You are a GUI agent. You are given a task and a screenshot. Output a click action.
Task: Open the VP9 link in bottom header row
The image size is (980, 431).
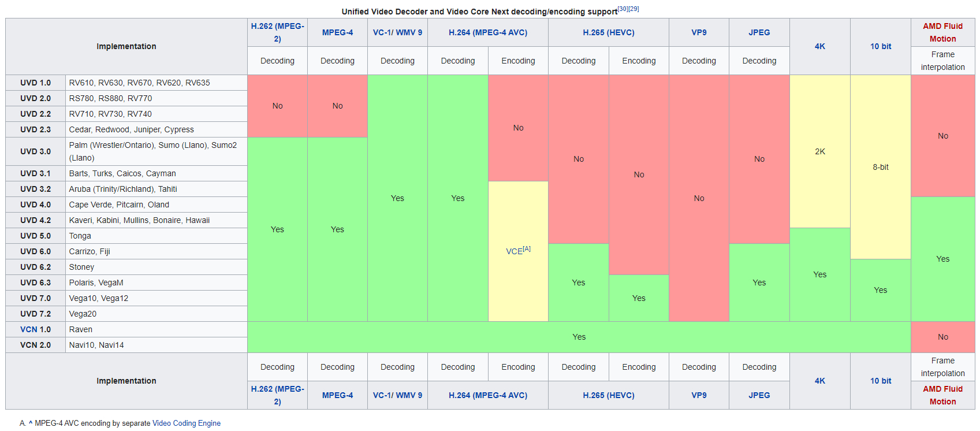coord(699,395)
